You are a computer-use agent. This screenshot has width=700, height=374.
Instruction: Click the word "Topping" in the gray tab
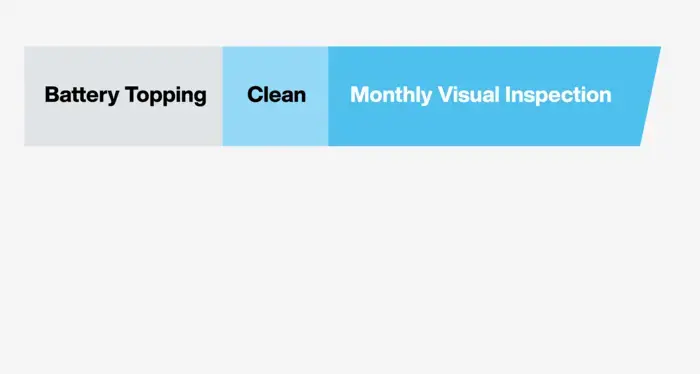pyautogui.click(x=166, y=96)
